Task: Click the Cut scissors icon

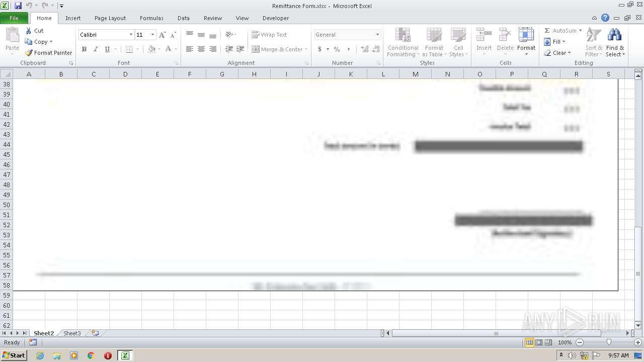Action: point(29,31)
